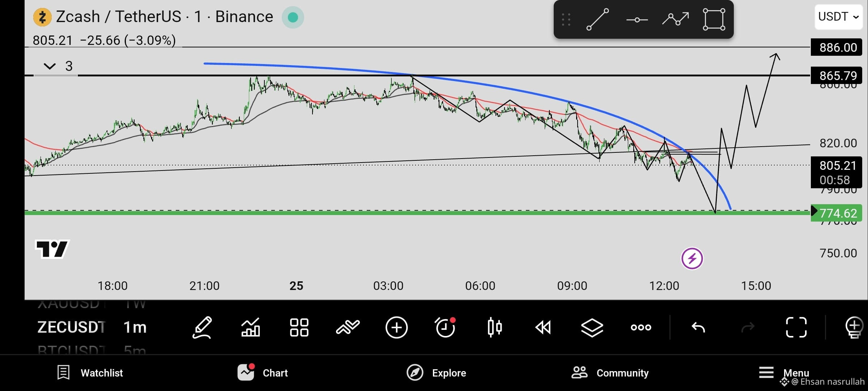
Task: Tap the current price label 805.21
Action: [x=837, y=172]
